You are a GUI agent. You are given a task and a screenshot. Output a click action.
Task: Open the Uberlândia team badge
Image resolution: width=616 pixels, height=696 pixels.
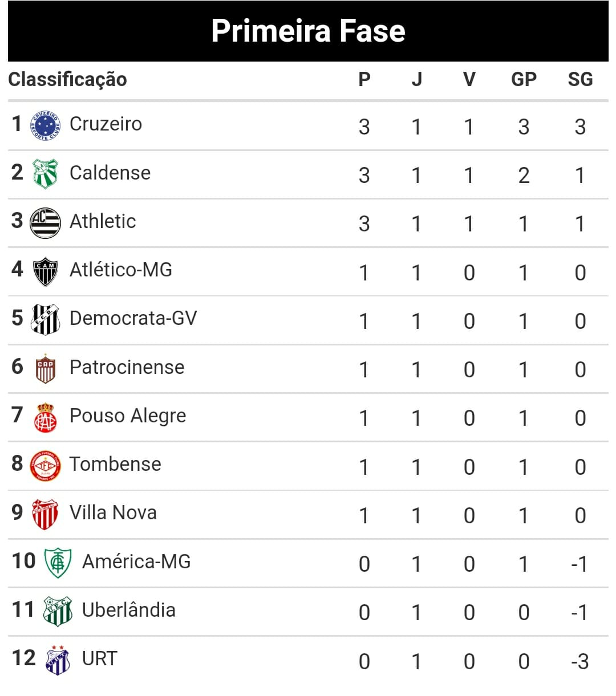click(58, 611)
